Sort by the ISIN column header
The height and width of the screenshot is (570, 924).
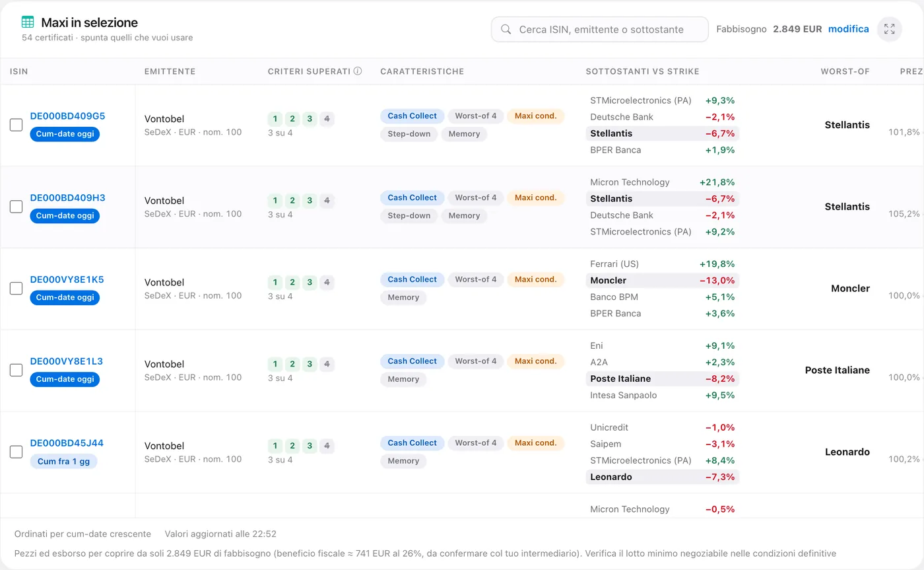pos(19,71)
